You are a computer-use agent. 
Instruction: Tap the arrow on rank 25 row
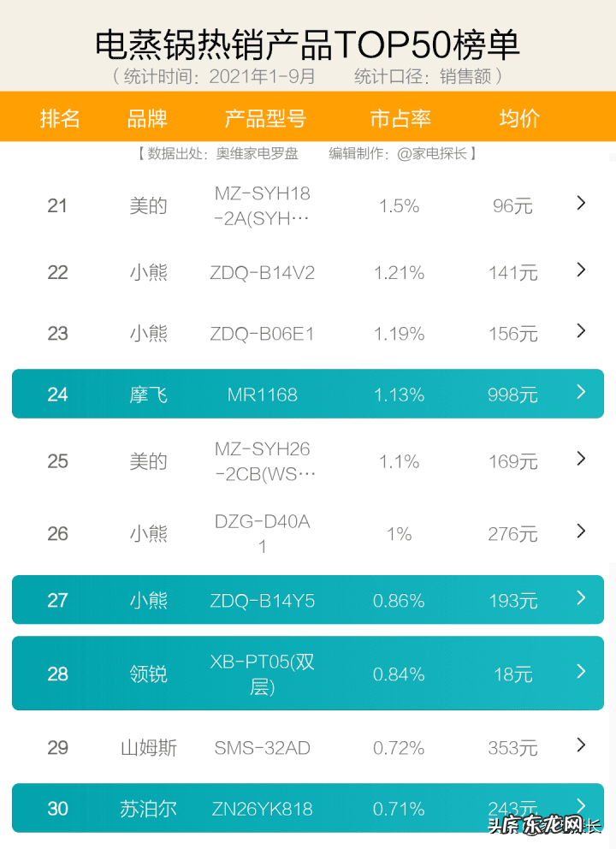tap(581, 459)
